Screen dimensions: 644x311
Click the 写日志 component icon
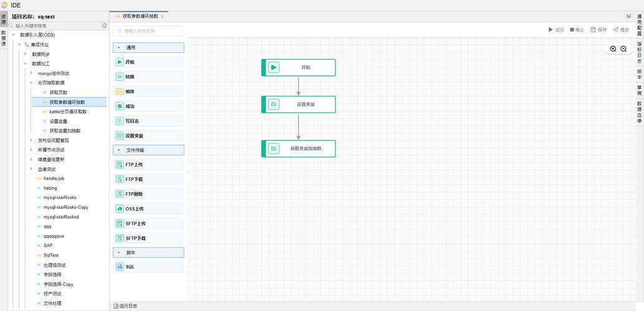pyautogui.click(x=120, y=121)
